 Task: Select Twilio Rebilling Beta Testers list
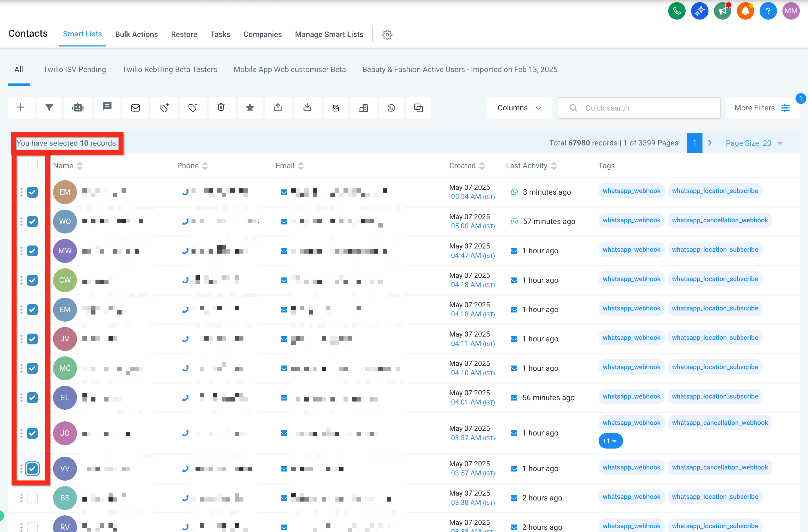(x=170, y=69)
